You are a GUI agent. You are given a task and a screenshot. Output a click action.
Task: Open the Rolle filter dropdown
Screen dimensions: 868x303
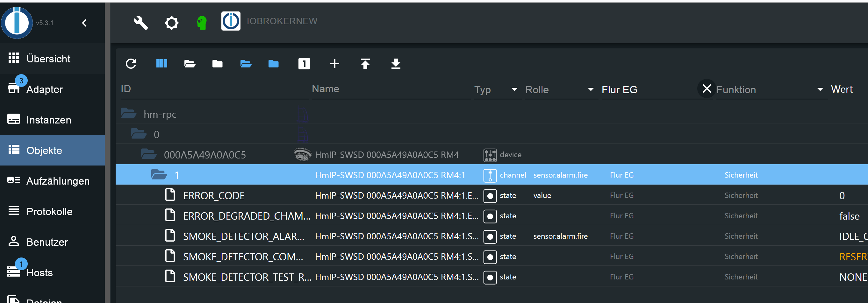(590, 89)
